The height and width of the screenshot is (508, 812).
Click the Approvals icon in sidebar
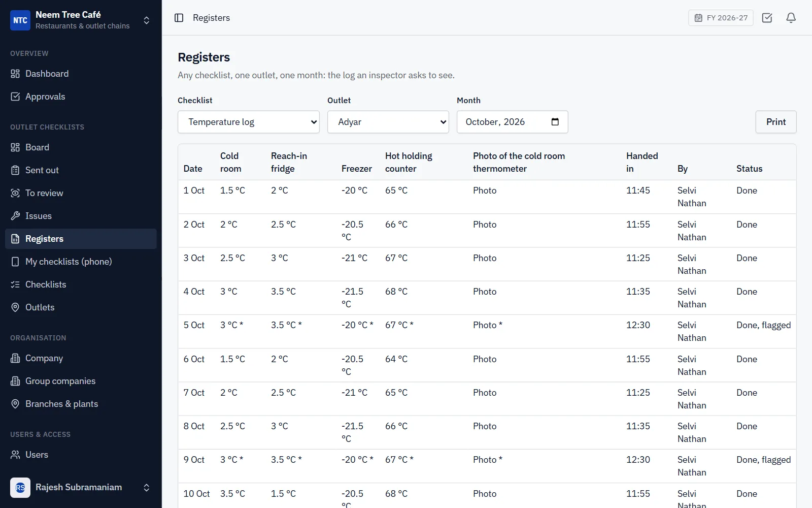(15, 97)
